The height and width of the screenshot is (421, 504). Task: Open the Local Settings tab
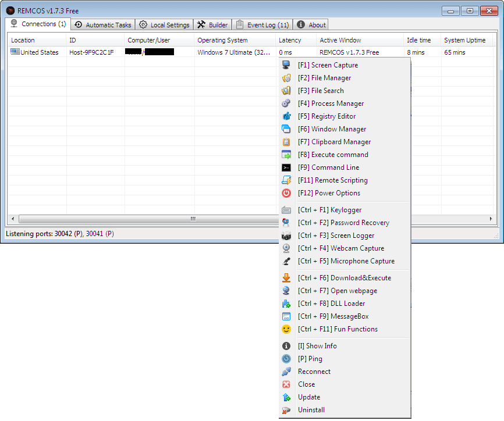(x=164, y=25)
